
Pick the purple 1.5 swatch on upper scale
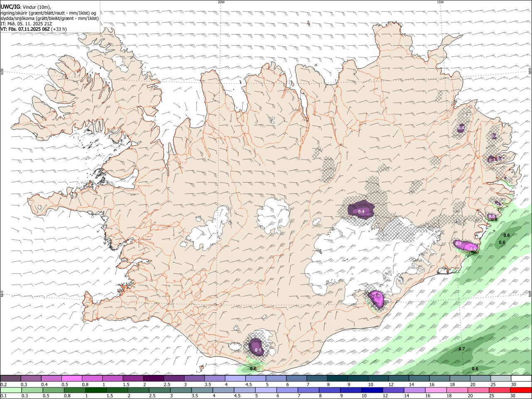[x=133, y=379]
